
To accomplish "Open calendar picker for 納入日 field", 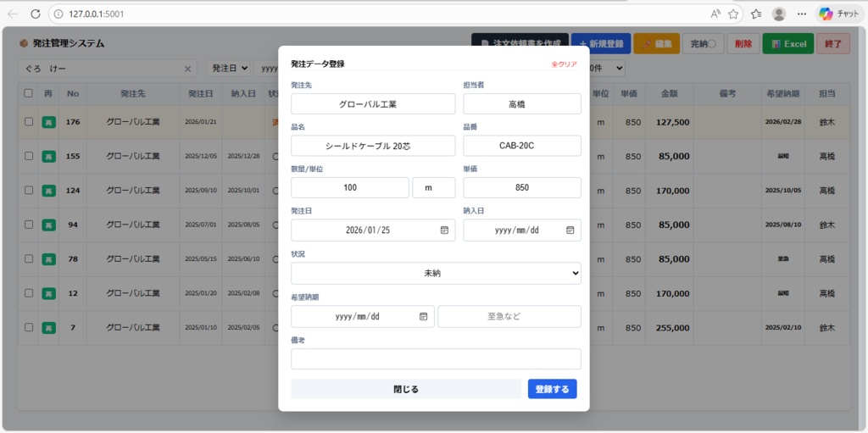I will pyautogui.click(x=570, y=230).
